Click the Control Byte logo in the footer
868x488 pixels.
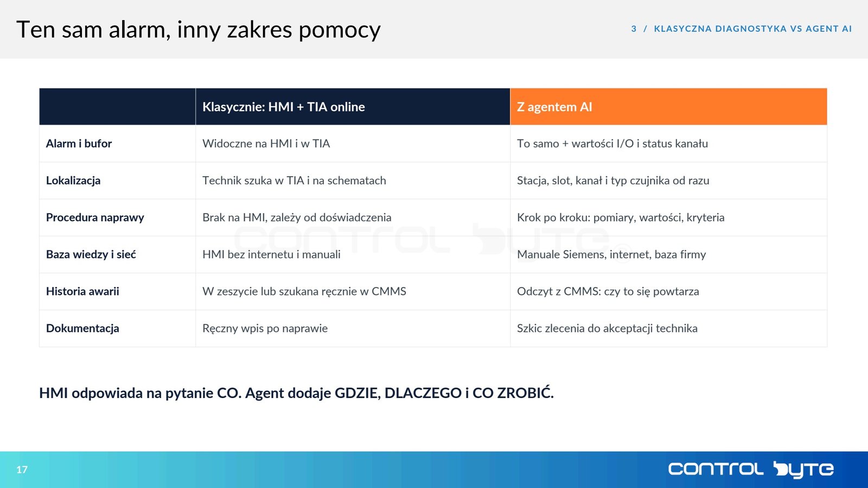tap(751, 470)
